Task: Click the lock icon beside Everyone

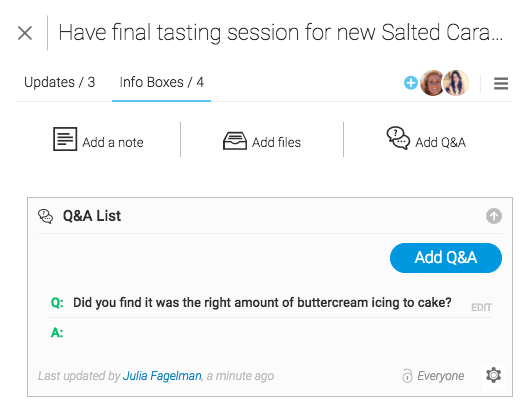Action: point(407,376)
